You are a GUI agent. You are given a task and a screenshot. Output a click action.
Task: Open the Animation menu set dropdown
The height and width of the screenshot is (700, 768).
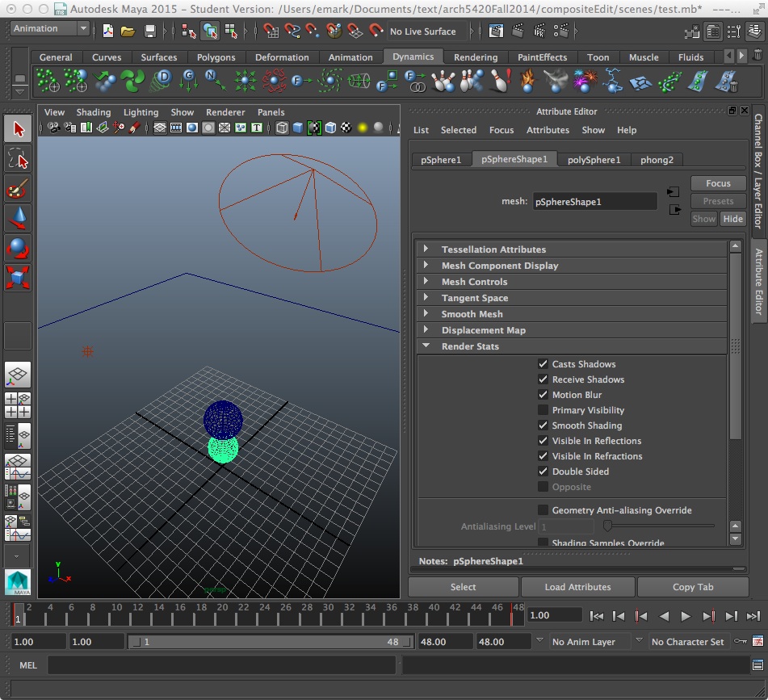(x=49, y=29)
